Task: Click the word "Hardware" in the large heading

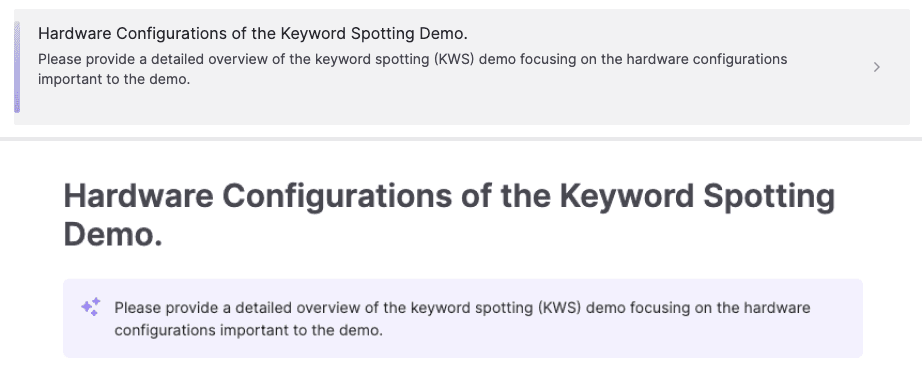Action: [138, 196]
